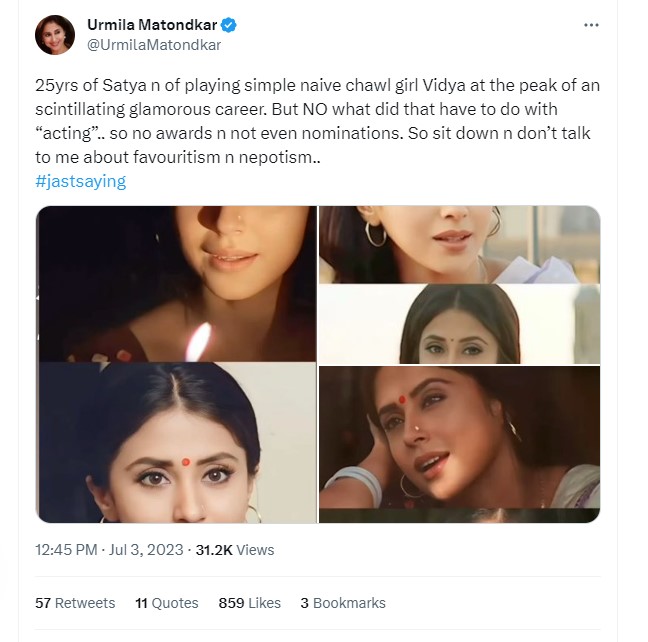Screen dimensions: 648x642
Task: Click the blue verified badge
Action: [x=229, y=25]
